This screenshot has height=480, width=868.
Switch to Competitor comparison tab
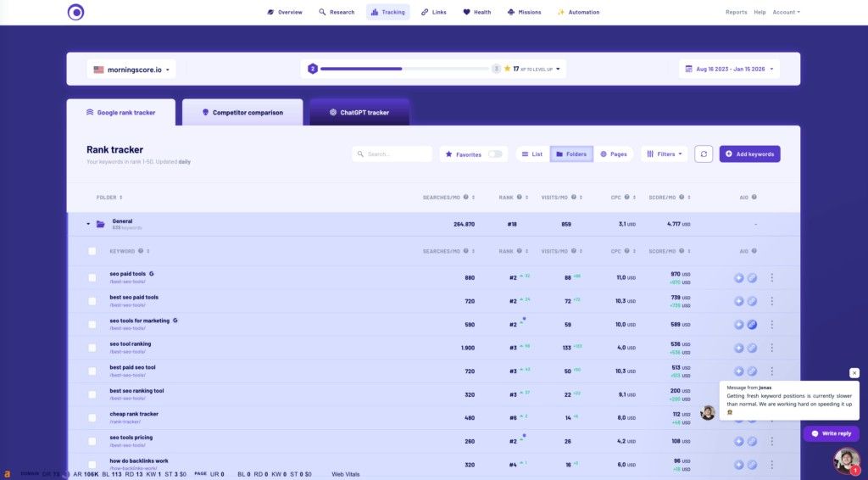pyautogui.click(x=242, y=113)
